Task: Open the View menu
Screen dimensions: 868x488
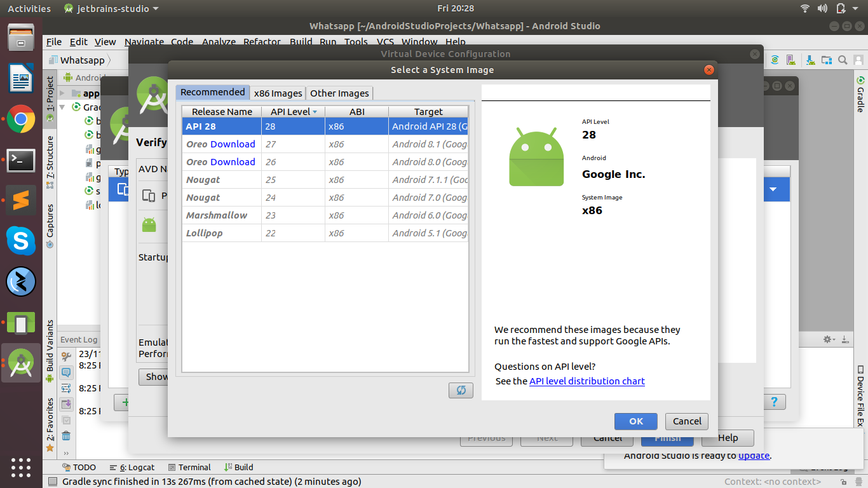Action: (105, 42)
